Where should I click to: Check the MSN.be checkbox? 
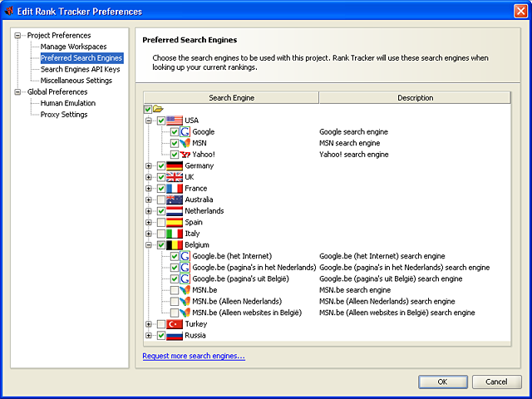[x=175, y=290]
